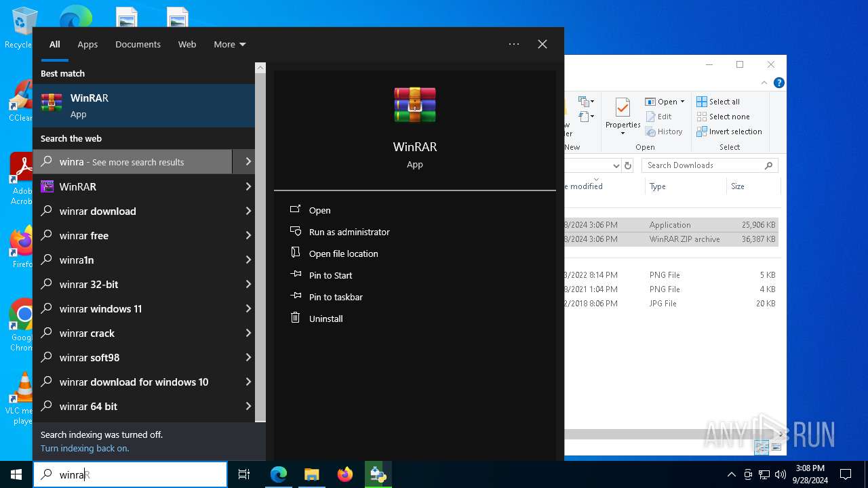Click Properties button in Explorer ribbon
Screen dimensions: 868x488
(623, 115)
